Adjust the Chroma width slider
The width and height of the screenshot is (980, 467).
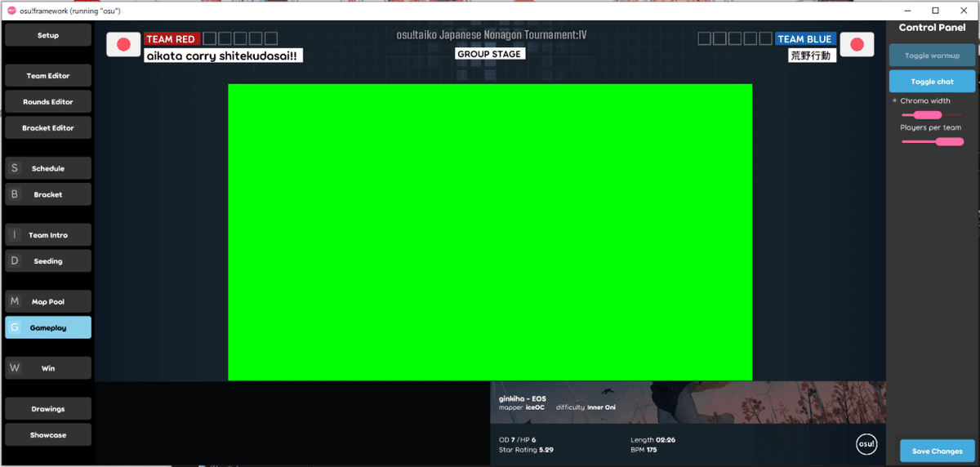(932, 115)
